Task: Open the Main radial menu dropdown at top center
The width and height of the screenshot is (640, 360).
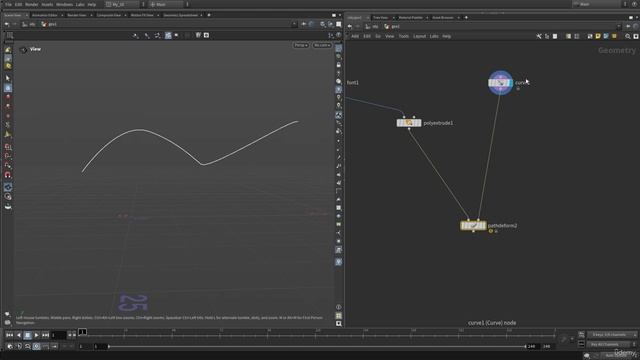Action: click(166, 4)
